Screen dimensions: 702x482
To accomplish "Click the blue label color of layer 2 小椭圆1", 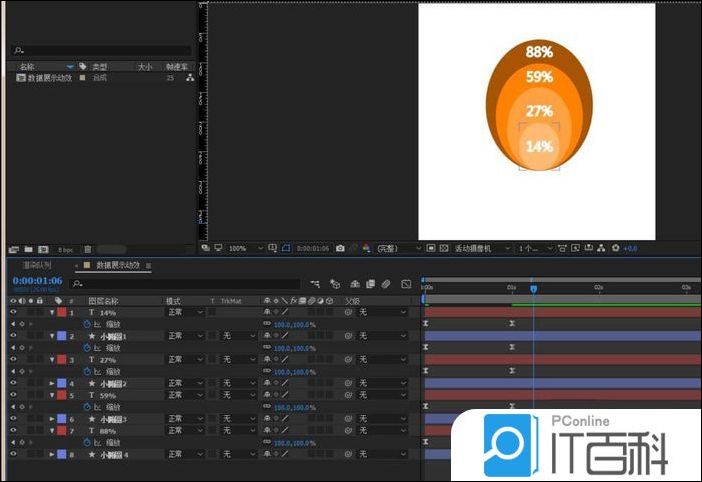I will pyautogui.click(x=62, y=336).
